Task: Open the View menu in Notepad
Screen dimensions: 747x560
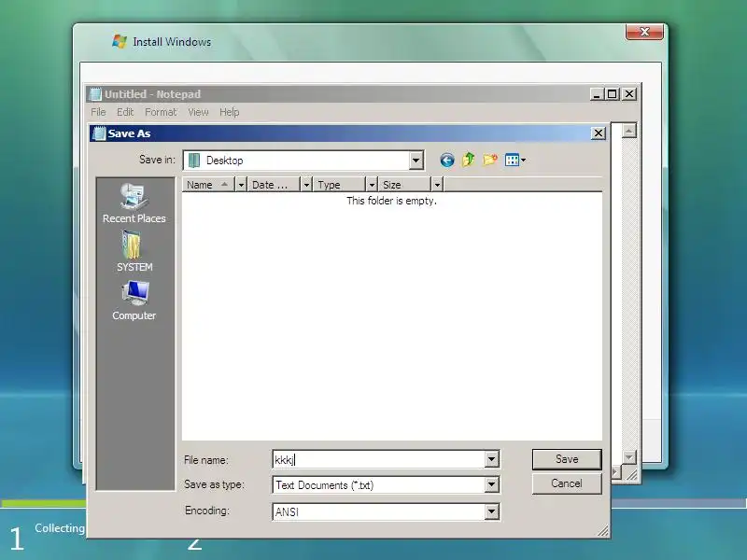Action: [198, 112]
